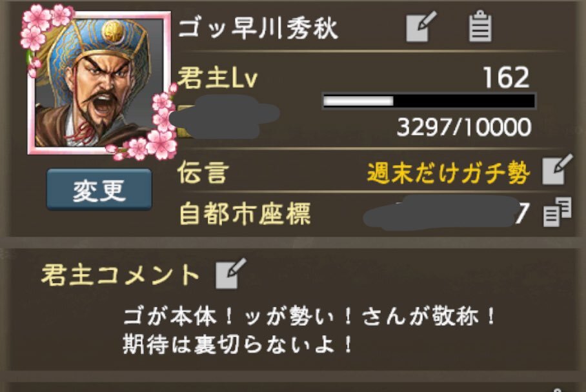The height and width of the screenshot is (392, 586).
Task: Select the shouting general portrait avatar
Action: tap(99, 83)
